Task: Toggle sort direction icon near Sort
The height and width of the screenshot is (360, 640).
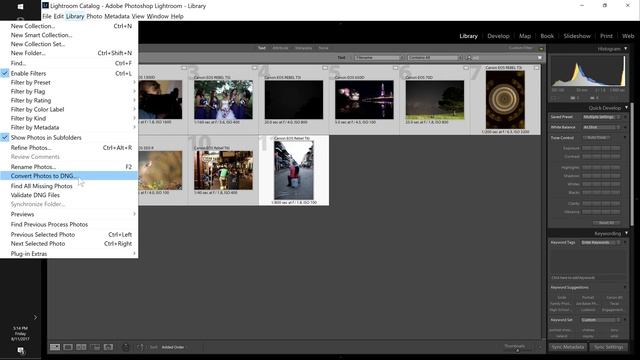Action: click(x=140, y=347)
